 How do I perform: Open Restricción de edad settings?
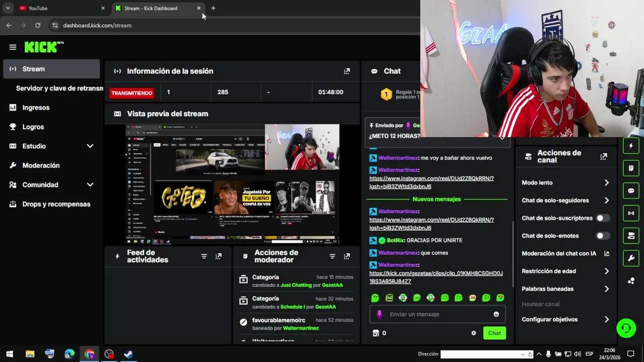tap(566, 271)
